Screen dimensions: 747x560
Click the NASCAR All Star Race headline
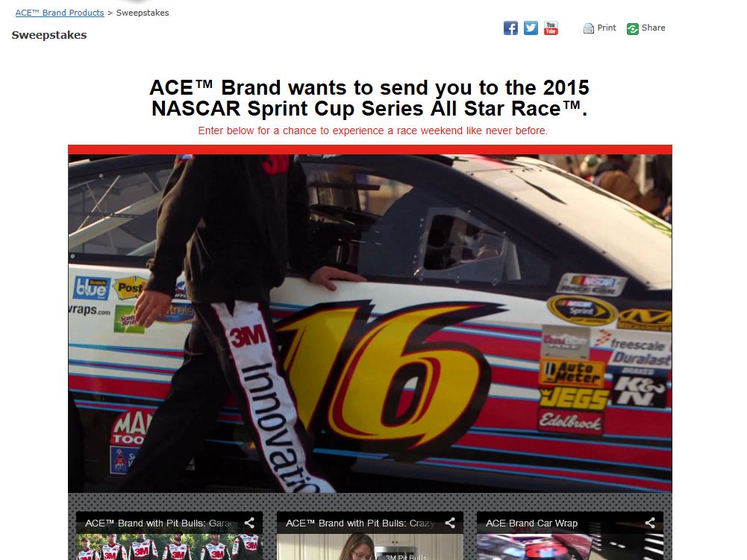click(369, 98)
